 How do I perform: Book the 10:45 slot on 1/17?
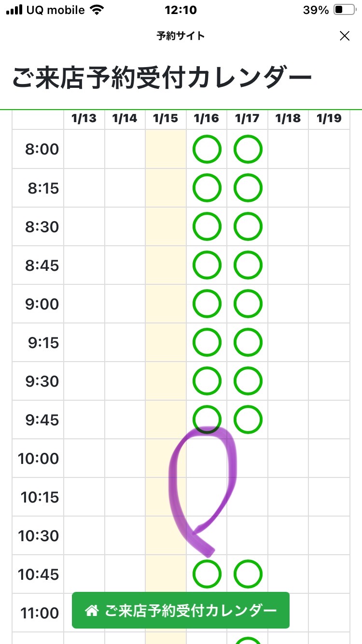coord(248,574)
